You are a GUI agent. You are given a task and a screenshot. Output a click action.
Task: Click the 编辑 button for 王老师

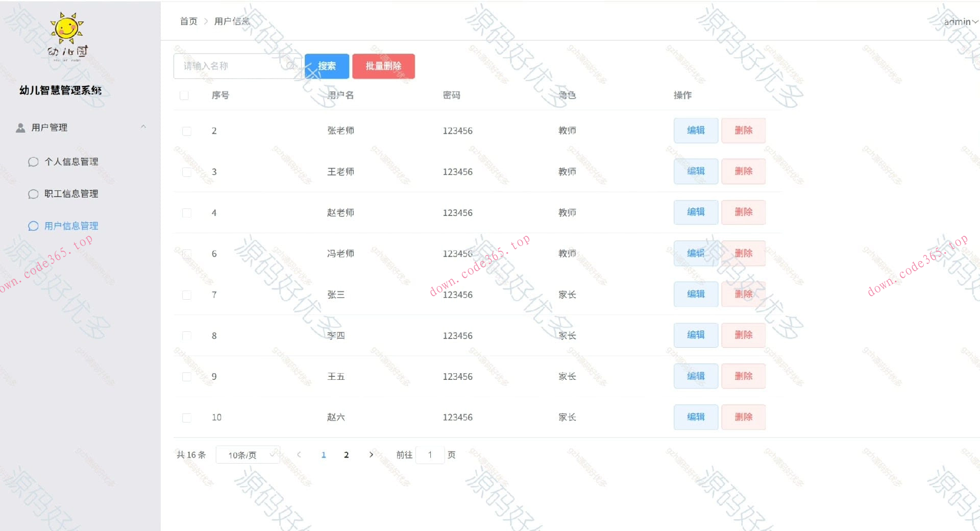point(695,172)
